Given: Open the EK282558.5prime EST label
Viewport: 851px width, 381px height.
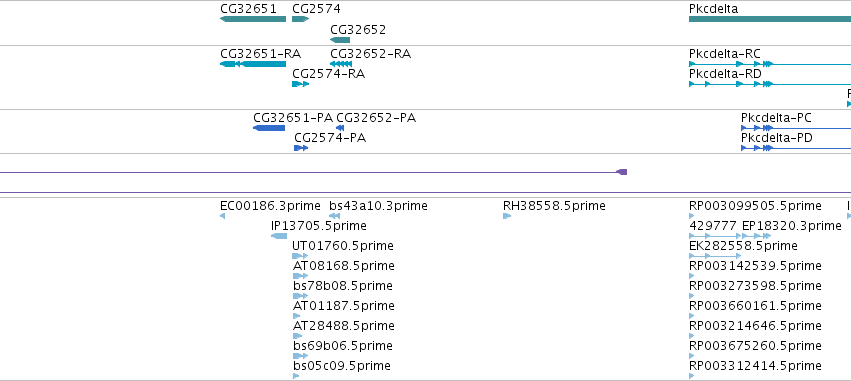Looking at the screenshot, I should (743, 246).
